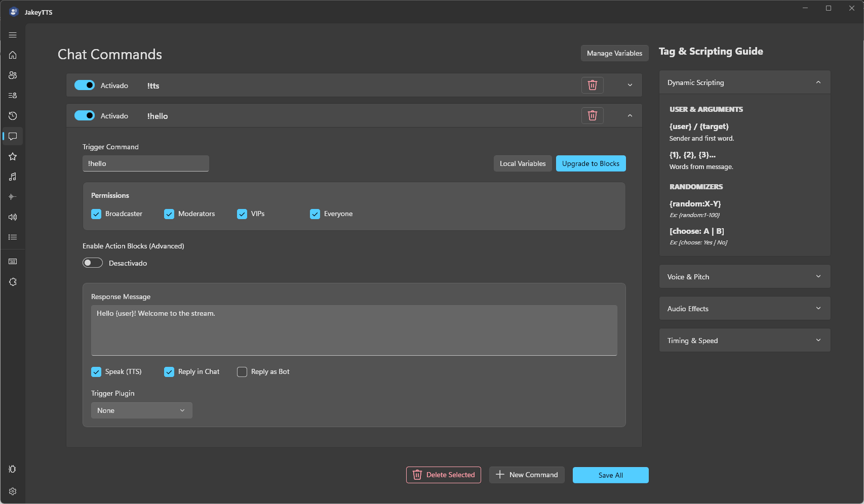Uncheck Speak (TTS) option
864x504 pixels.
click(96, 372)
